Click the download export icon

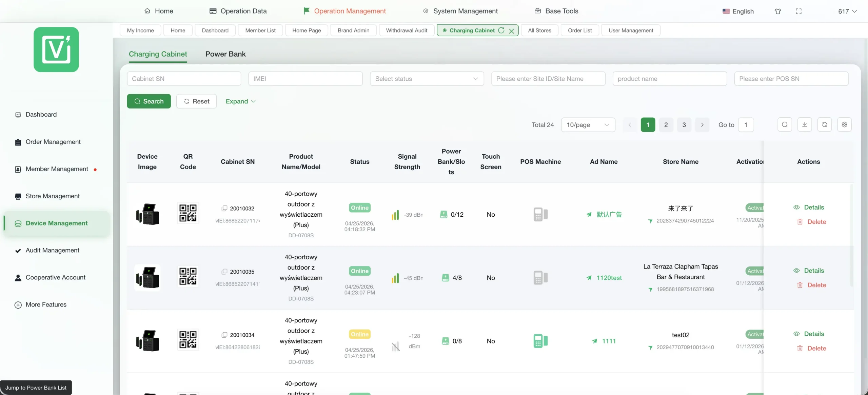pyautogui.click(x=805, y=124)
